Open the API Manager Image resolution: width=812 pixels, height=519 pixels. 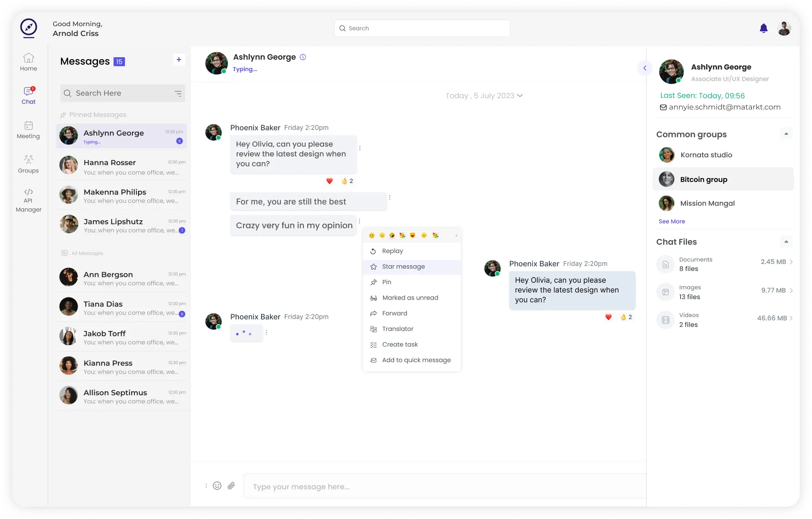(28, 199)
